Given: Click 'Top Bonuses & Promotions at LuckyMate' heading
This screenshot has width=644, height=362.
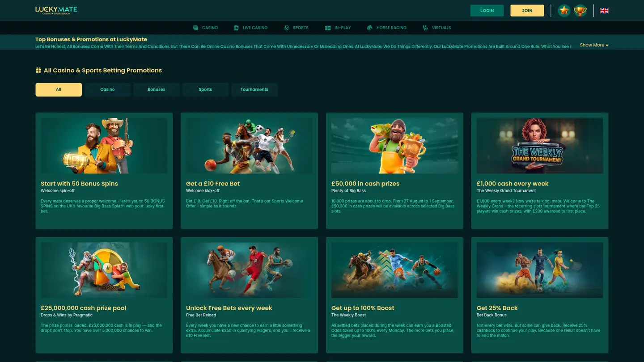Looking at the screenshot, I should pyautogui.click(x=91, y=39).
